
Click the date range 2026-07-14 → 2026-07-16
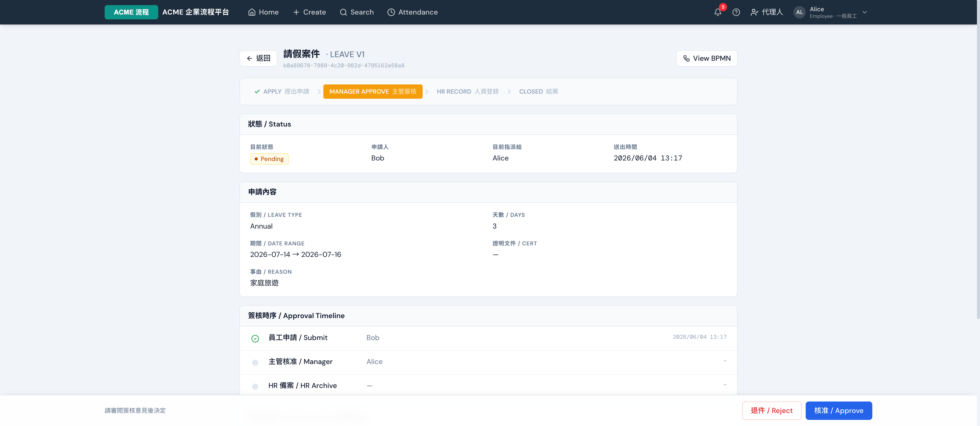pyautogui.click(x=295, y=255)
